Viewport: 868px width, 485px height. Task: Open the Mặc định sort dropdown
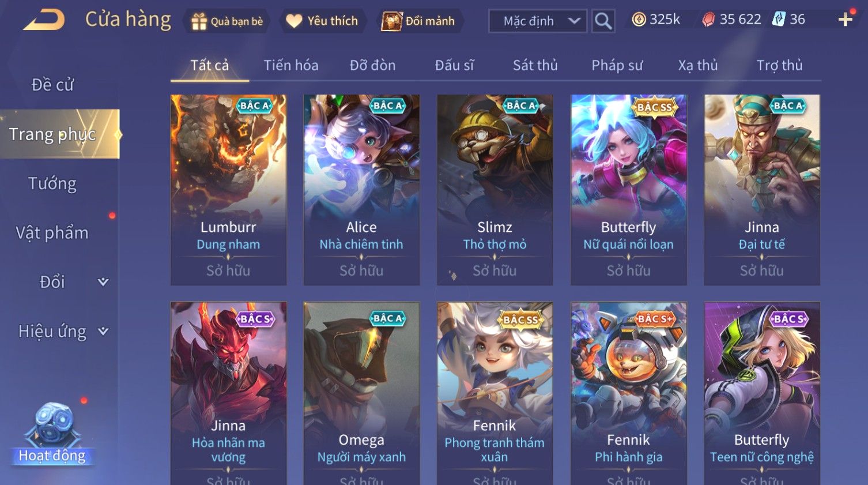coord(538,21)
